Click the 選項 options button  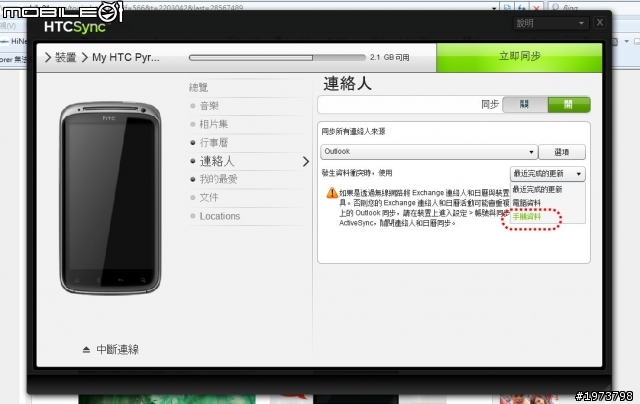pos(562,152)
